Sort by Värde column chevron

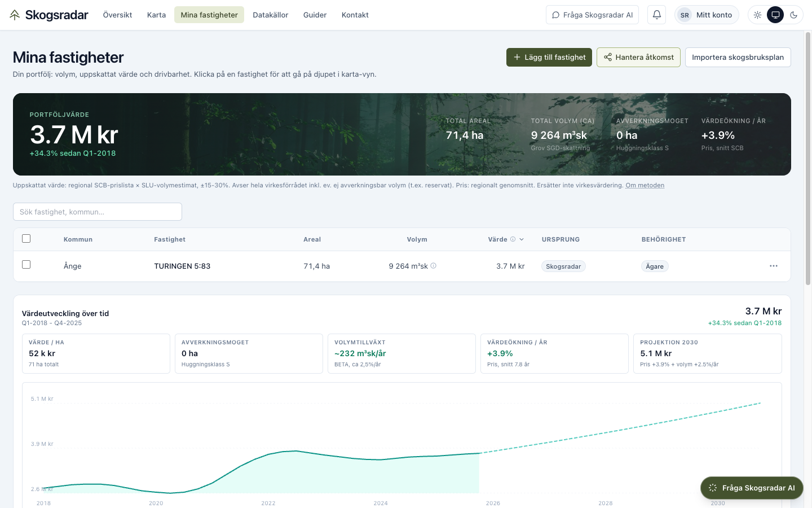point(522,239)
